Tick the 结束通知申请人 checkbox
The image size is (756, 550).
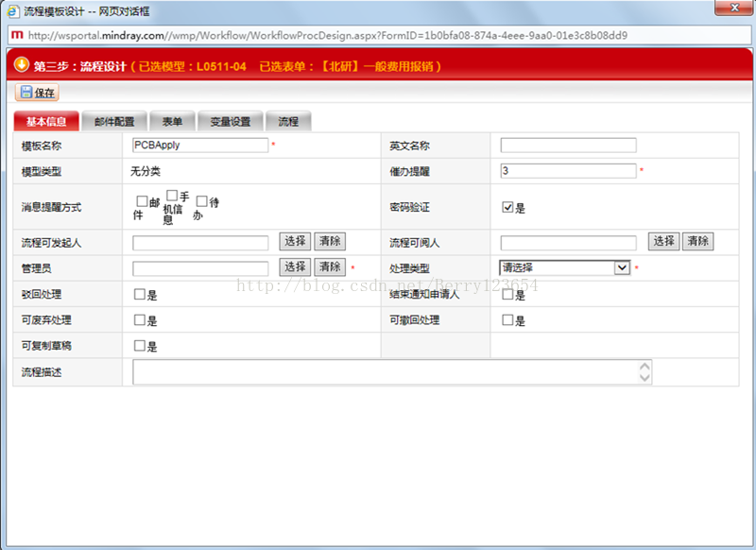pyautogui.click(x=507, y=294)
